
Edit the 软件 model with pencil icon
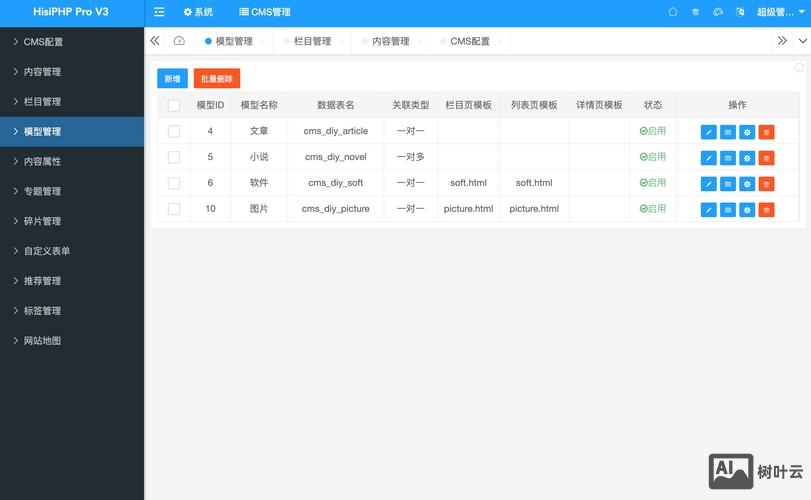coord(709,184)
